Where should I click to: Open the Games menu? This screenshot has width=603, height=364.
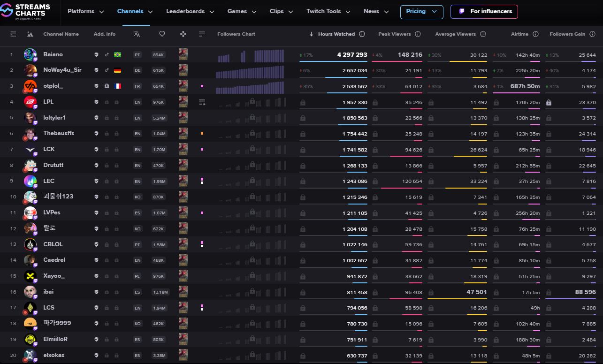pyautogui.click(x=242, y=11)
